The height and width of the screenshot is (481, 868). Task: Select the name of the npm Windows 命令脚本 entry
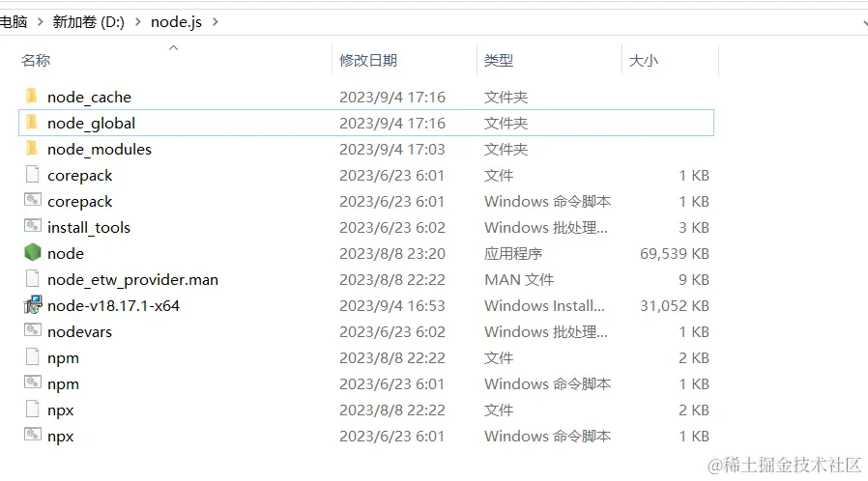click(x=63, y=384)
